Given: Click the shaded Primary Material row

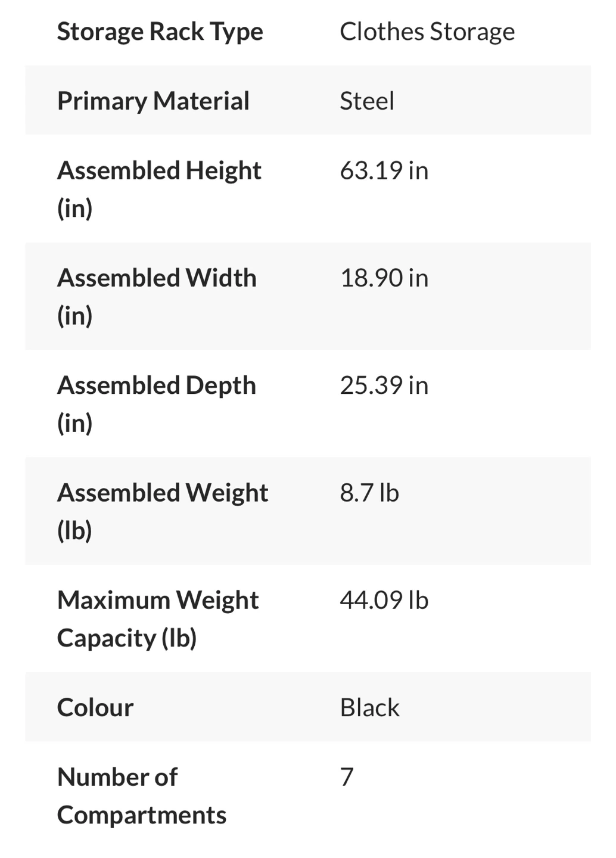Looking at the screenshot, I should point(308,100).
